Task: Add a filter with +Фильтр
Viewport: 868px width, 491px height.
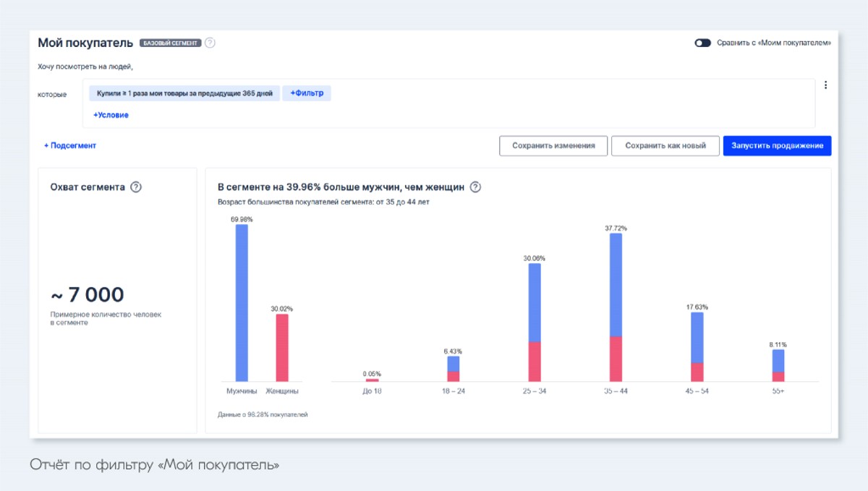Action: [307, 93]
